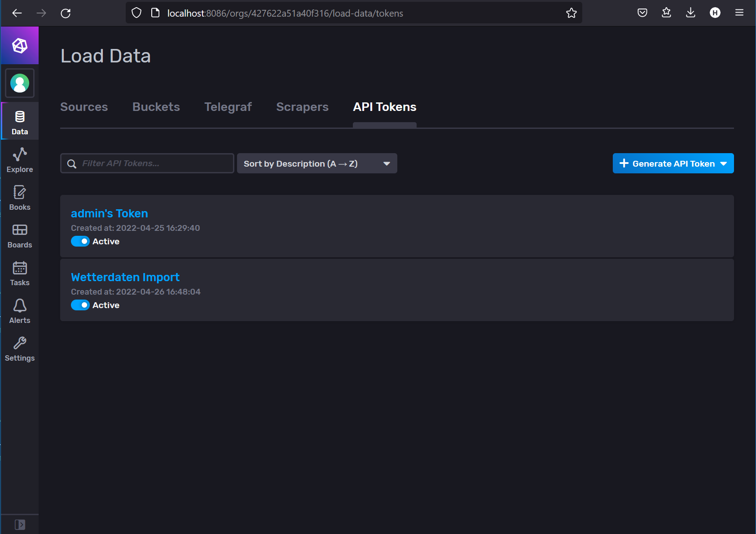Expand the collapsed sidebar navigation
Viewport: 756px width, 534px height.
pyautogui.click(x=20, y=524)
